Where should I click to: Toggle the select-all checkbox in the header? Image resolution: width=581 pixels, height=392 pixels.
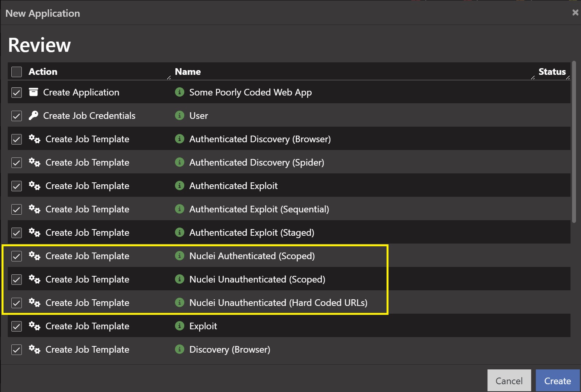pos(16,72)
